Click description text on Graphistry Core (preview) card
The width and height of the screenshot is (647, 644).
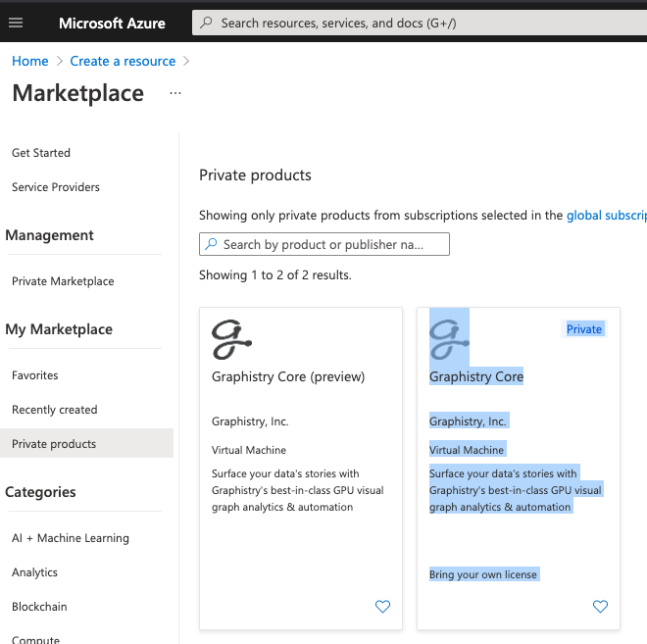pos(297,490)
